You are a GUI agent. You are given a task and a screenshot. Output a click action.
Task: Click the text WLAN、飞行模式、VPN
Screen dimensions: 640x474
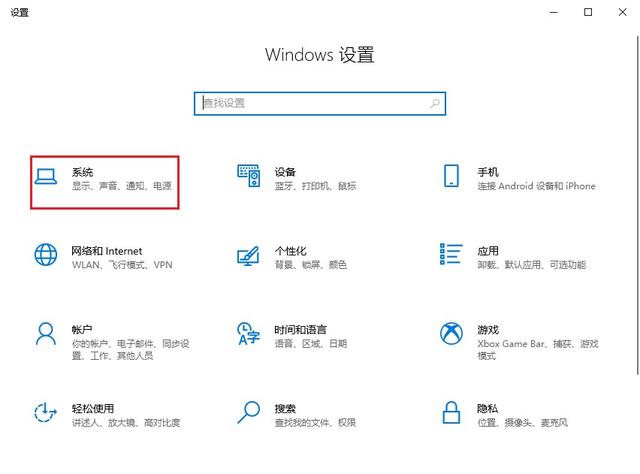click(122, 265)
